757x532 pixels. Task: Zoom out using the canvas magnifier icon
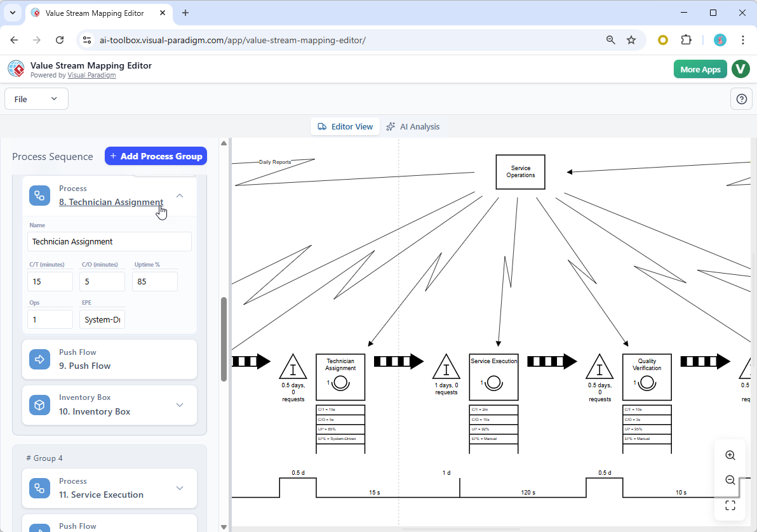coord(730,480)
